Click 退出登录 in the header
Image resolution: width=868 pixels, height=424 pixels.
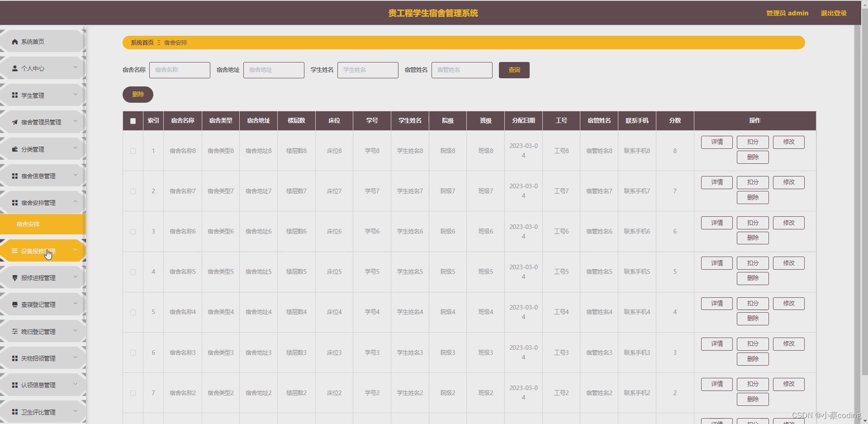pos(834,13)
